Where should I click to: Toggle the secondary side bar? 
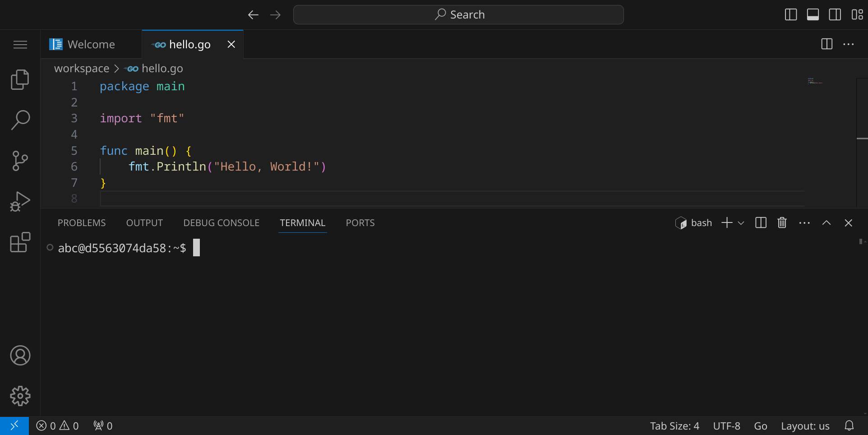pyautogui.click(x=835, y=15)
